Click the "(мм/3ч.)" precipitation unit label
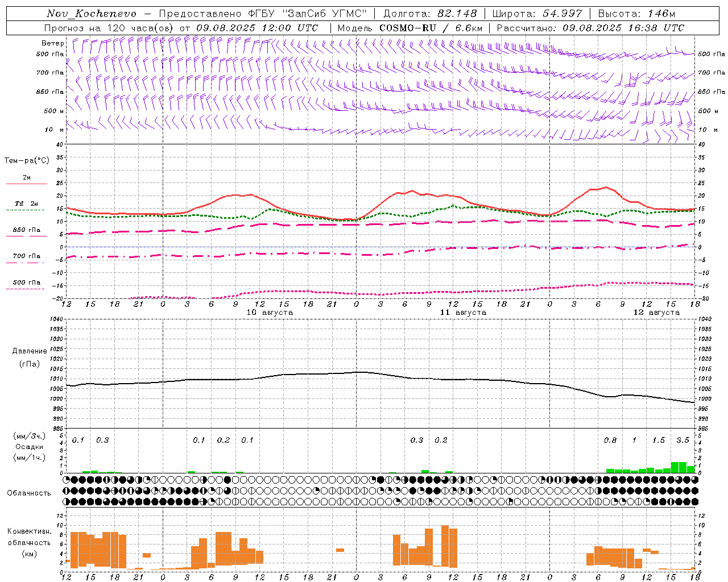728x582 pixels. coord(29,436)
